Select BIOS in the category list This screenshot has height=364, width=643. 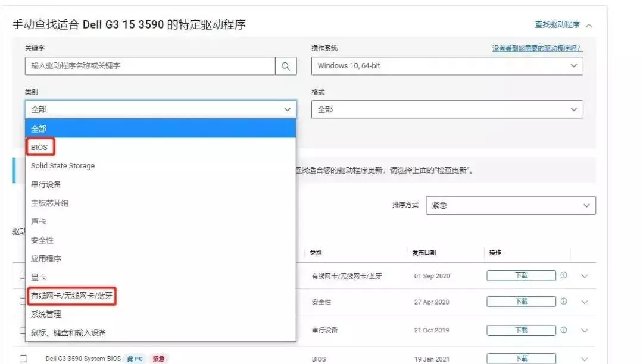coord(161,147)
